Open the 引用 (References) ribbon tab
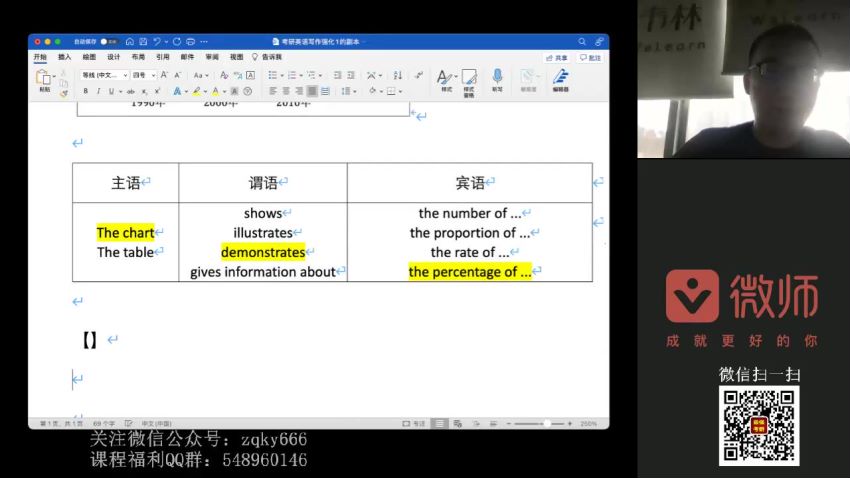The height and width of the screenshot is (478, 850). pos(163,57)
